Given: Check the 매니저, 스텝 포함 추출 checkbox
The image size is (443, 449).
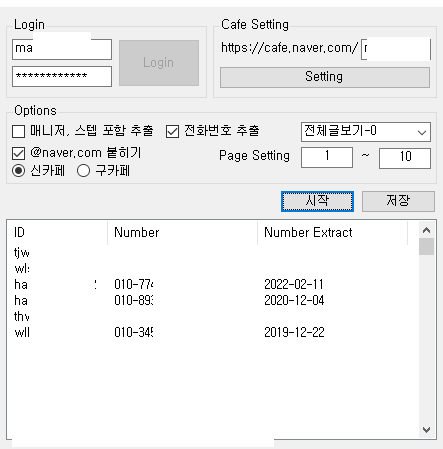Looking at the screenshot, I should pos(18,131).
